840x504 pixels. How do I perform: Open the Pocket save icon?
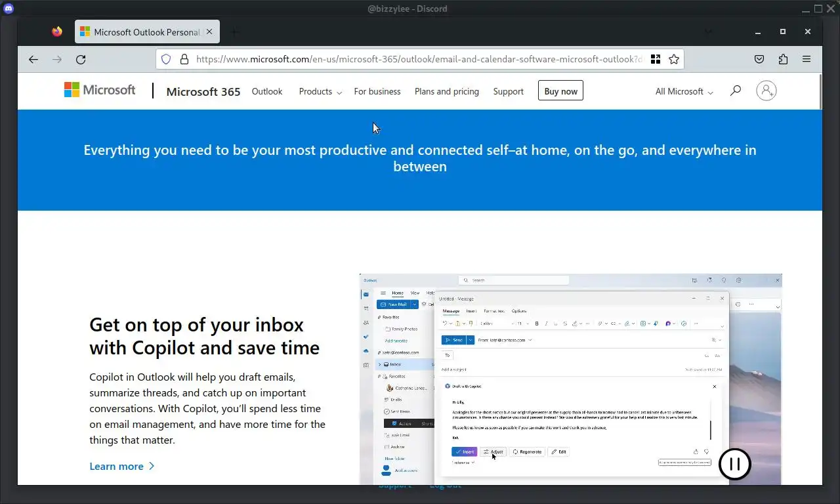(759, 59)
